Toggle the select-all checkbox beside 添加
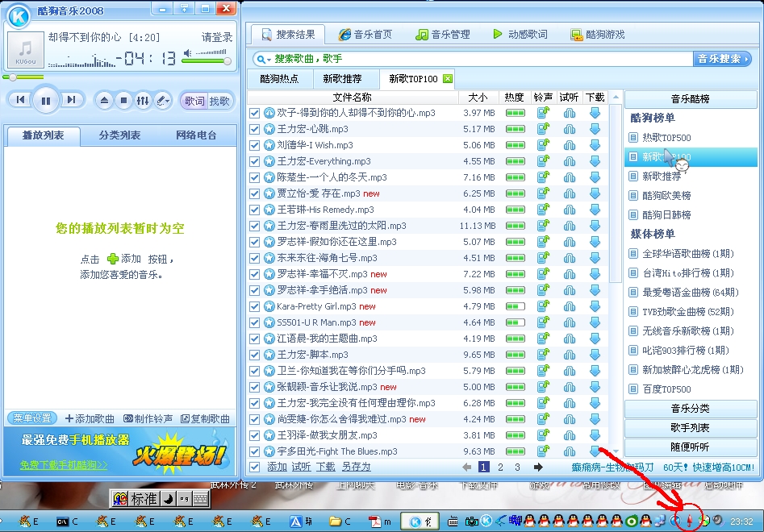The height and width of the screenshot is (532, 764). (254, 468)
